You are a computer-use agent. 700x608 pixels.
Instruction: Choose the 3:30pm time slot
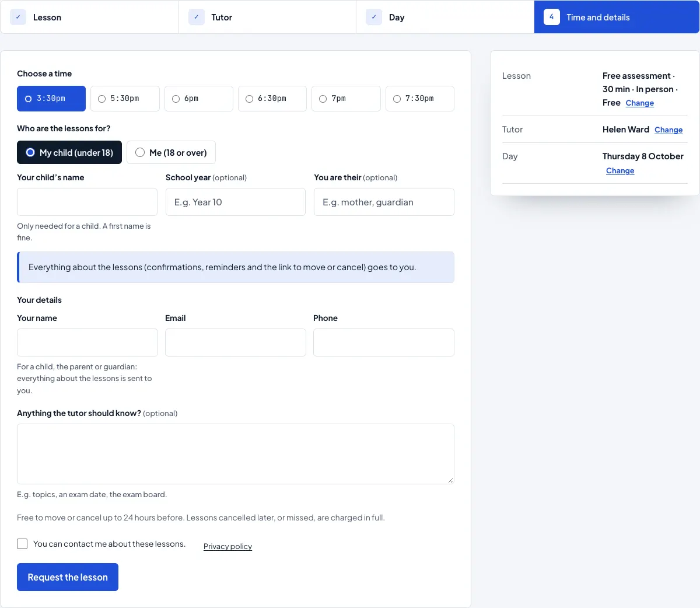pos(51,99)
